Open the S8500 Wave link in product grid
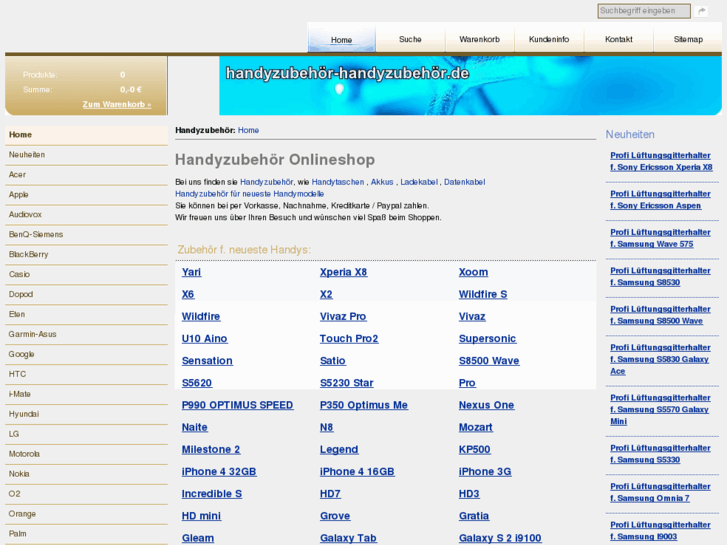Image resolution: width=727 pixels, height=545 pixels. (489, 361)
